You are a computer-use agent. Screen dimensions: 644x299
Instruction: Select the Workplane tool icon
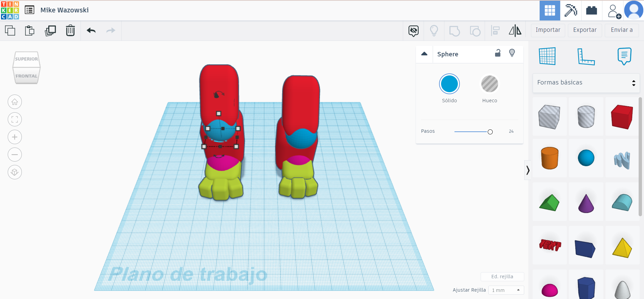click(547, 56)
